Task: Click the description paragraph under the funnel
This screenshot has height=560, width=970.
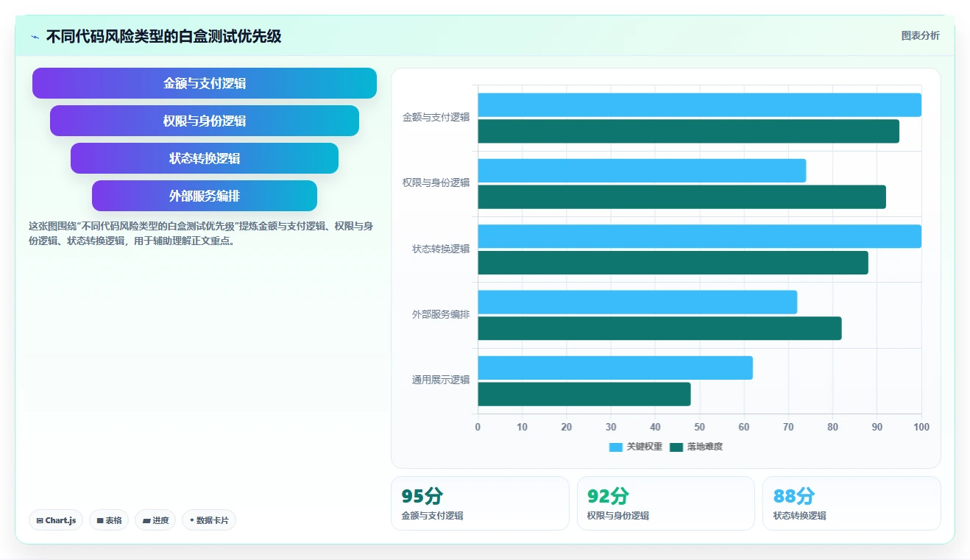Action: click(201, 233)
